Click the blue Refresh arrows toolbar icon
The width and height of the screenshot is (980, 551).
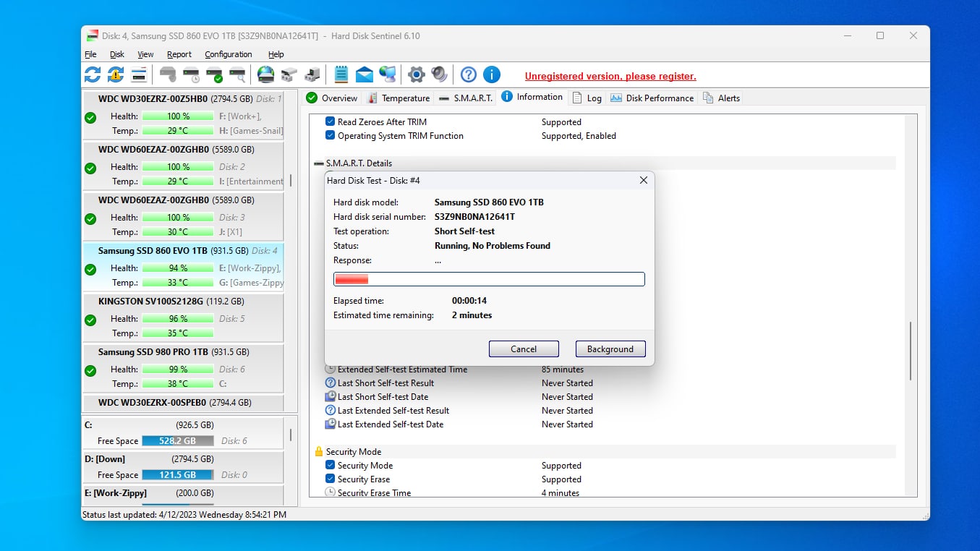(93, 74)
